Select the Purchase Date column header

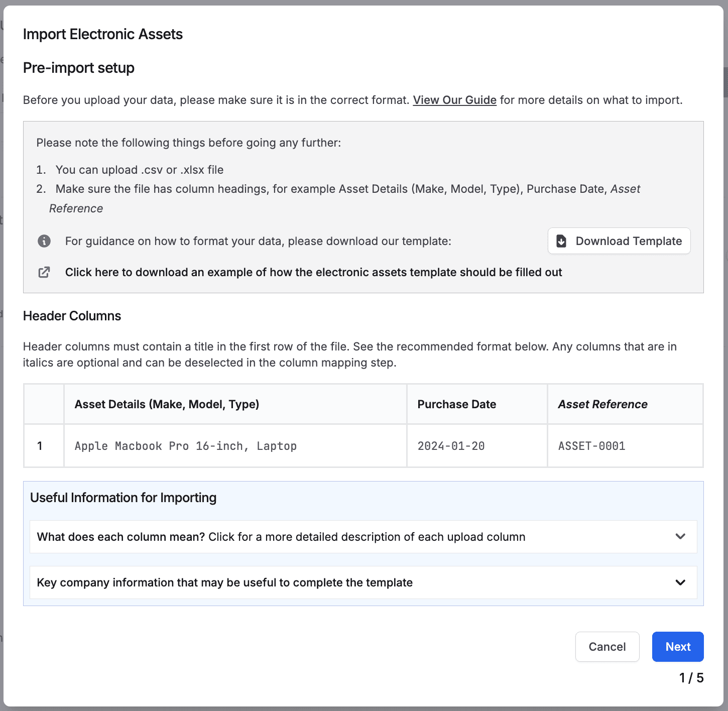(456, 404)
